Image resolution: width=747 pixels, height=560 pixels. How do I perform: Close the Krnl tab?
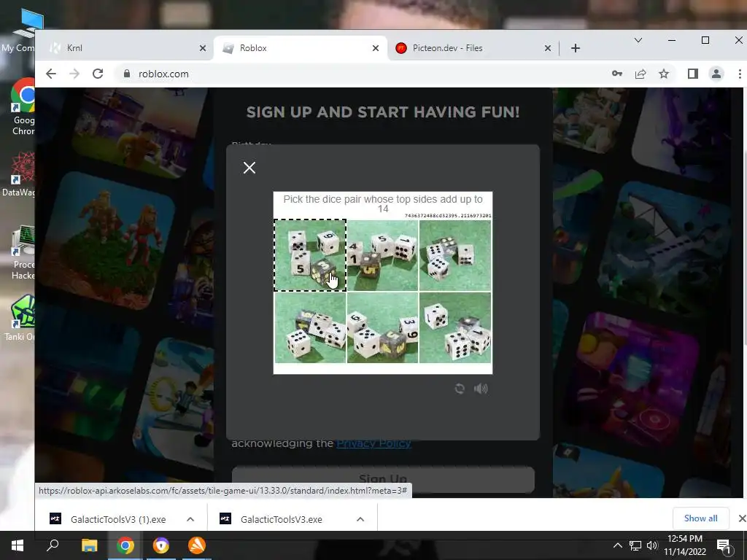[203, 48]
